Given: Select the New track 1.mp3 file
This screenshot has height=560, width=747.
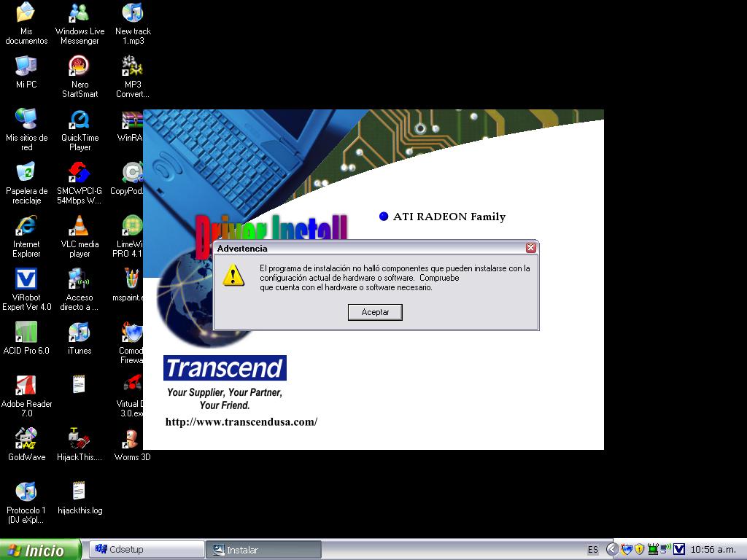Looking at the screenshot, I should tap(133, 24).
